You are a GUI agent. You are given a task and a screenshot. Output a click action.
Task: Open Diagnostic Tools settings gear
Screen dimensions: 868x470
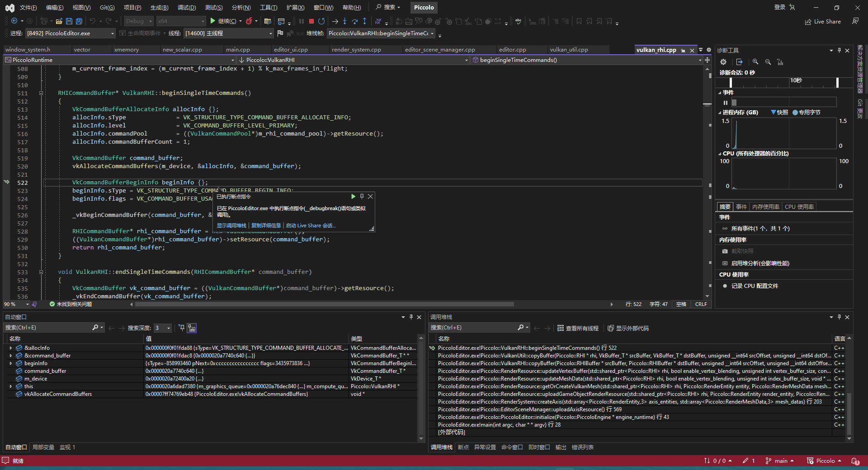pos(723,62)
